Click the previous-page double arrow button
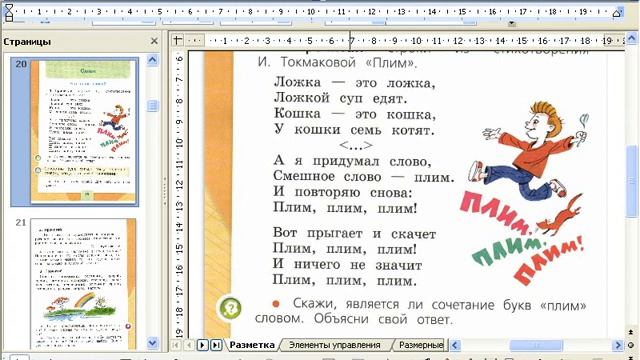This screenshot has width=640, height=360. (631, 333)
